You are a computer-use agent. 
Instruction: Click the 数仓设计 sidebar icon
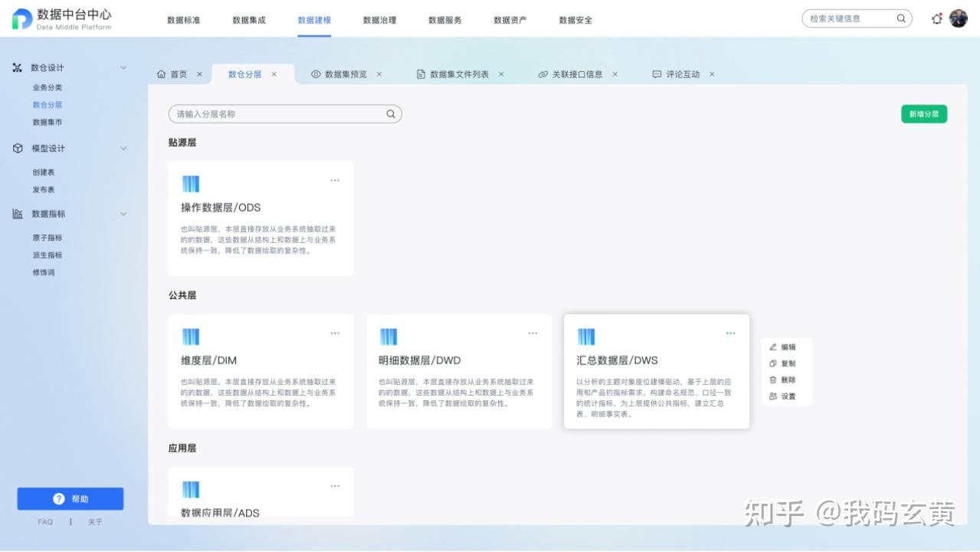pos(18,67)
